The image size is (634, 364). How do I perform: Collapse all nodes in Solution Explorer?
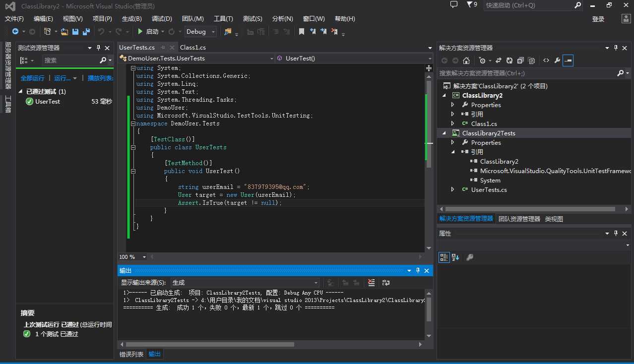tap(520, 61)
